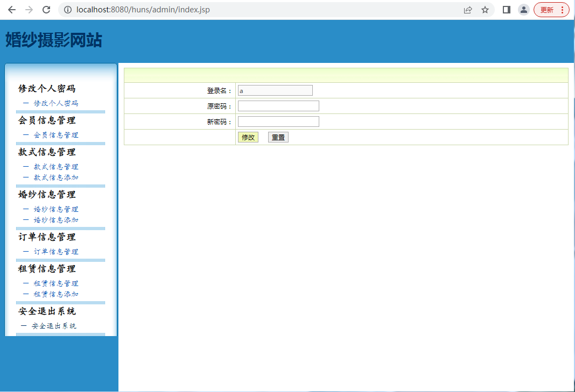This screenshot has height=392, width=575.
Task: Focus the 原密码 input field
Action: coord(278,106)
